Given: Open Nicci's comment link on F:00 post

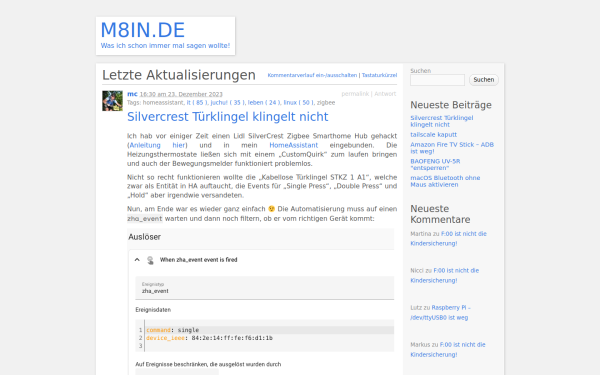Looking at the screenshot, I should pos(445,276).
